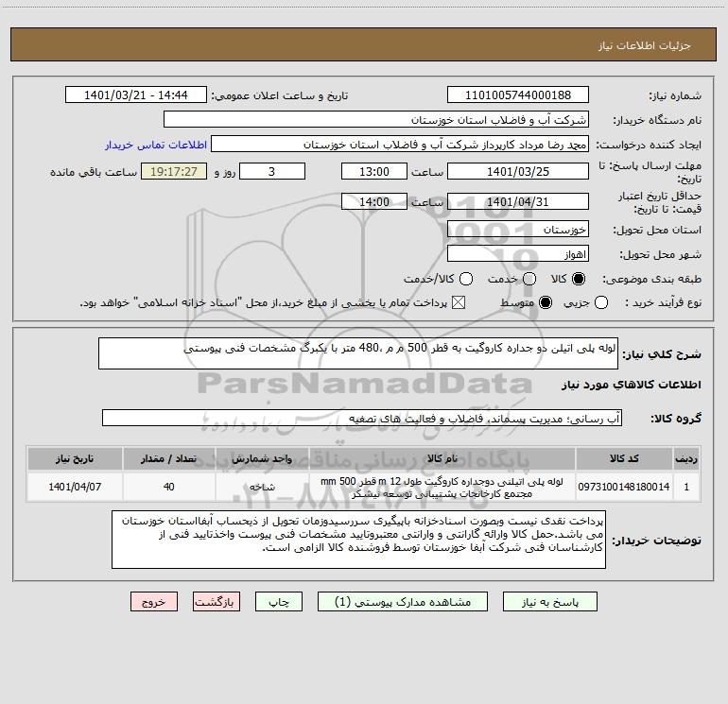This screenshot has height=704, width=728.
Task: Select the خدمت radio button
Action: (x=529, y=279)
